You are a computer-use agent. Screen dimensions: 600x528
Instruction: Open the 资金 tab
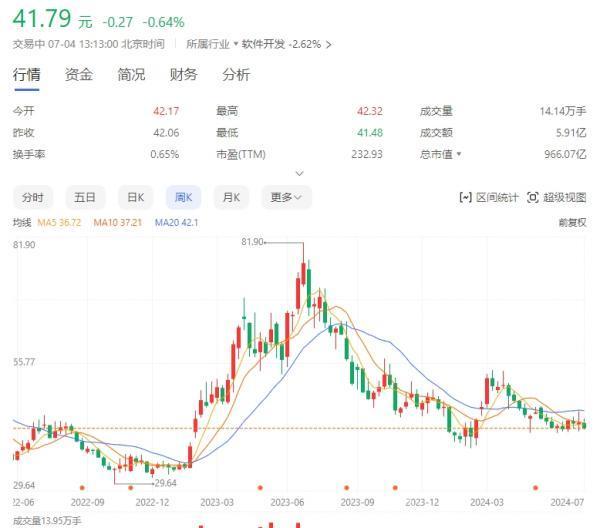point(79,75)
